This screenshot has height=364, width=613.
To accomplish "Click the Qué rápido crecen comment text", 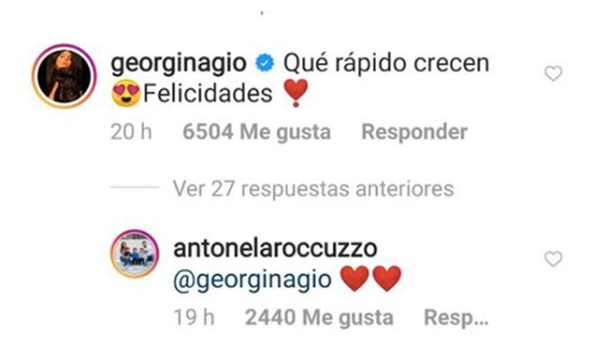I will 386,64.
